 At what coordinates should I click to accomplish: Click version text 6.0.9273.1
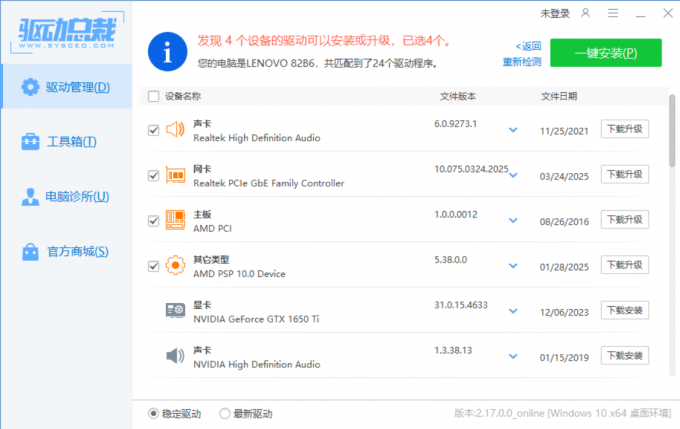pos(455,124)
